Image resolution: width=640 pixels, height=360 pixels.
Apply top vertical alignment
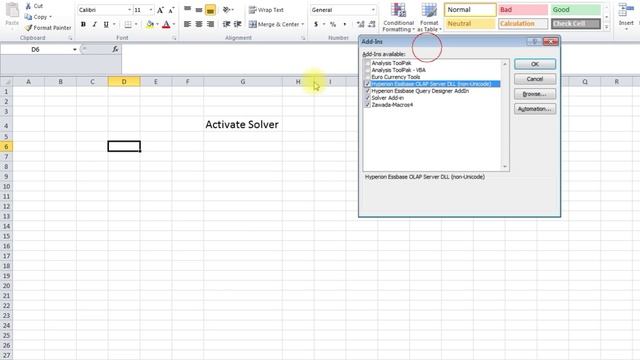click(187, 10)
